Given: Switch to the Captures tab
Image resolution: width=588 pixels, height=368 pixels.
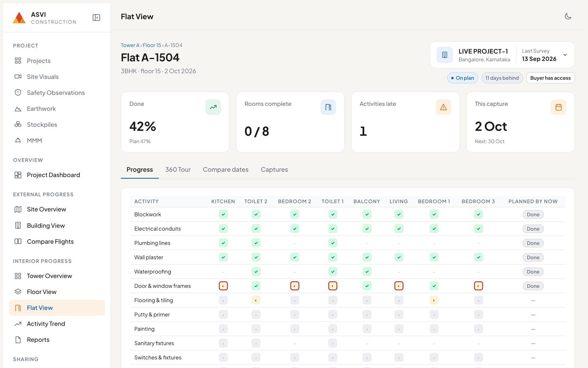Looking at the screenshot, I should coord(274,170).
